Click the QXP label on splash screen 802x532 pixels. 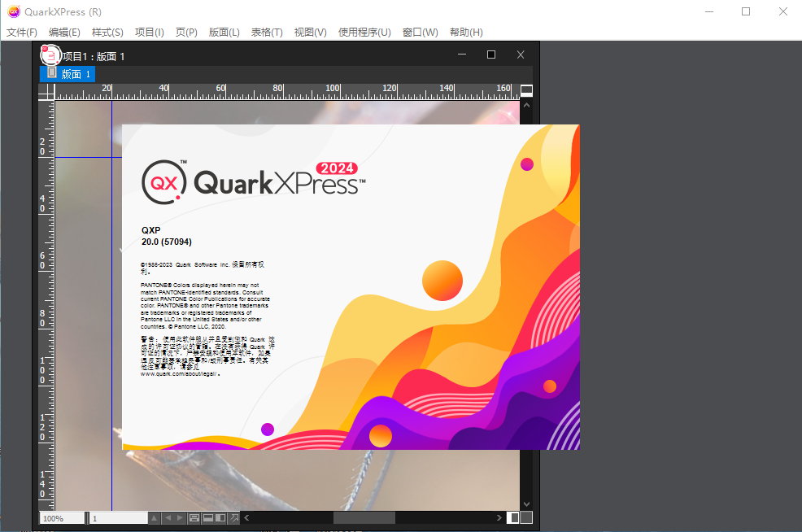click(151, 230)
